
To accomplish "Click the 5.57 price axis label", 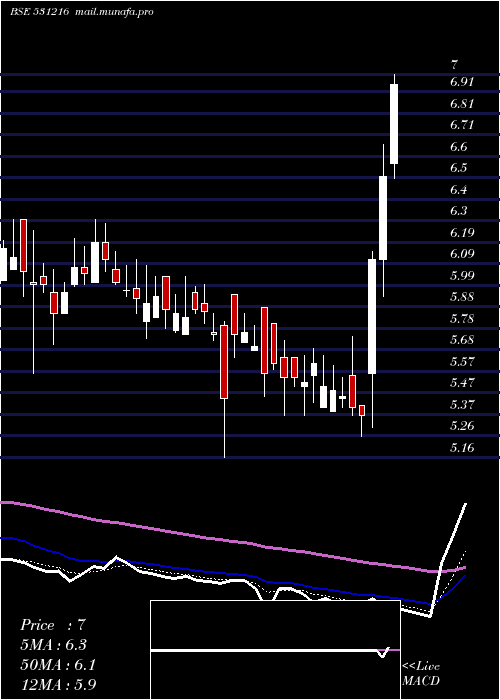I will click(462, 362).
